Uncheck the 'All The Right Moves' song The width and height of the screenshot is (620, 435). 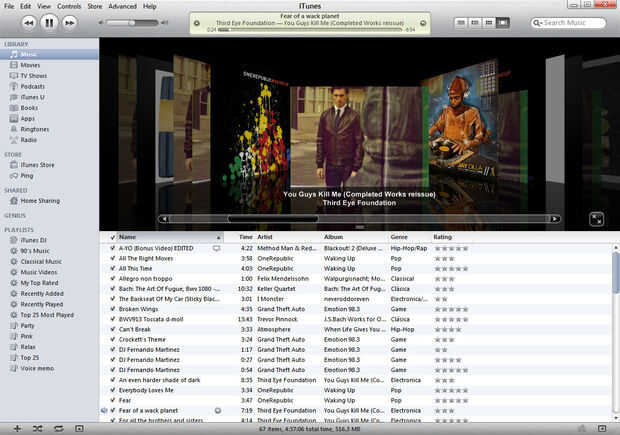pos(113,258)
